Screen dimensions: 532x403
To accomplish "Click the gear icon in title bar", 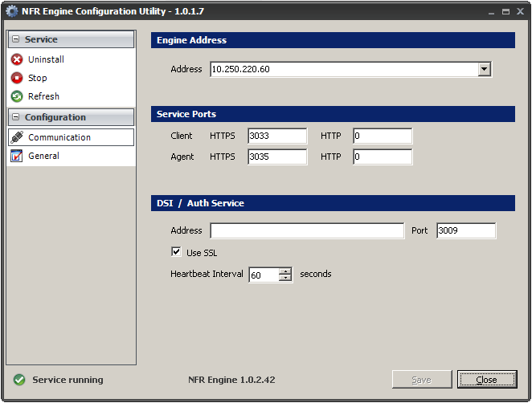I will (x=12, y=12).
